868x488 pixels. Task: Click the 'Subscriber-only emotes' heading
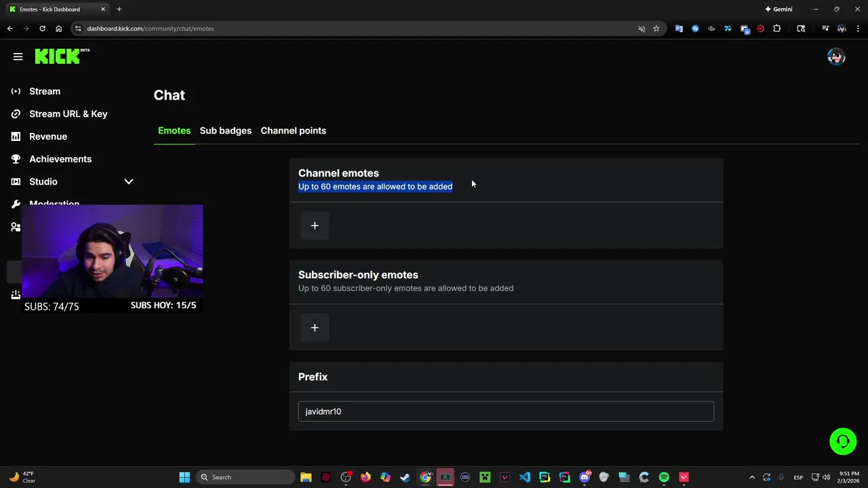click(358, 275)
